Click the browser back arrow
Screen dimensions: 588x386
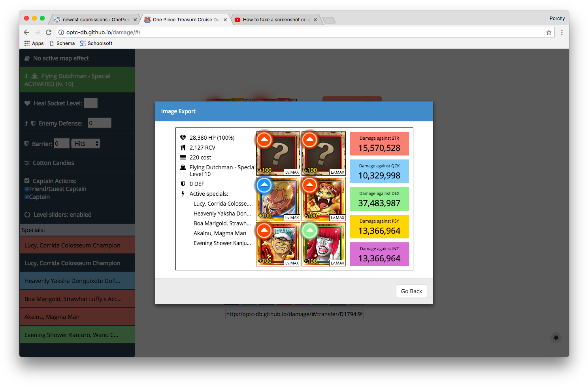tap(26, 32)
